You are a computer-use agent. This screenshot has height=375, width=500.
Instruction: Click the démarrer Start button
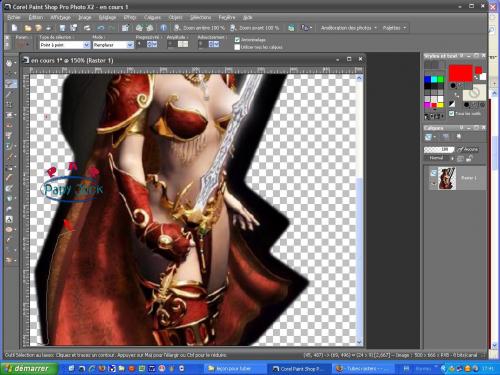click(x=28, y=368)
